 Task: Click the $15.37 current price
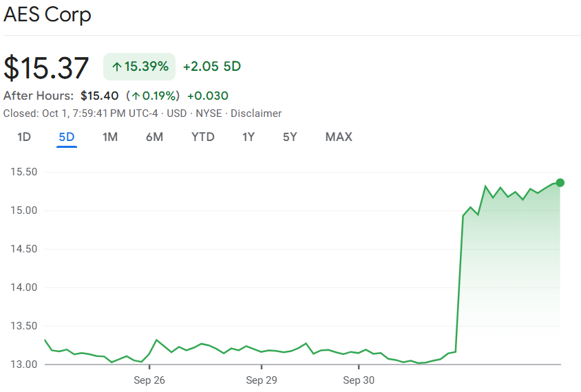tap(47, 67)
